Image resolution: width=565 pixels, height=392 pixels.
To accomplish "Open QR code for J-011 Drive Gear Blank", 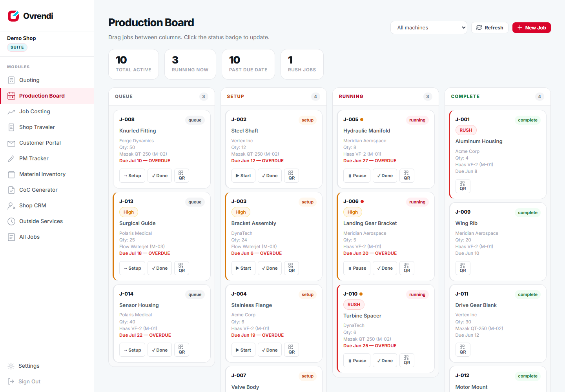I will click(x=463, y=350).
